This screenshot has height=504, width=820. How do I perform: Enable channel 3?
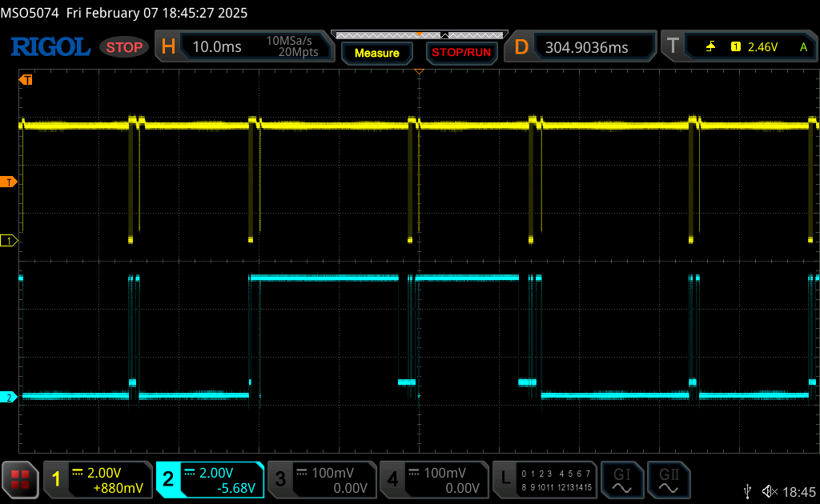280,479
